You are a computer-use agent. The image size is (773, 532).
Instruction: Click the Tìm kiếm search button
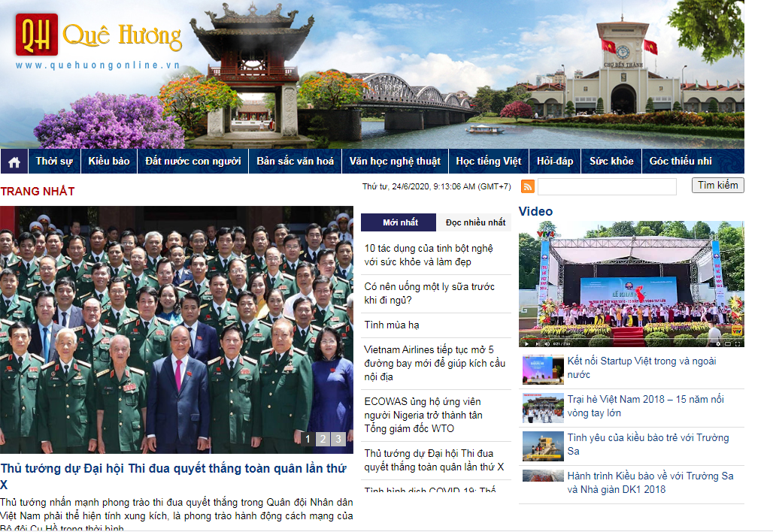pyautogui.click(x=717, y=186)
